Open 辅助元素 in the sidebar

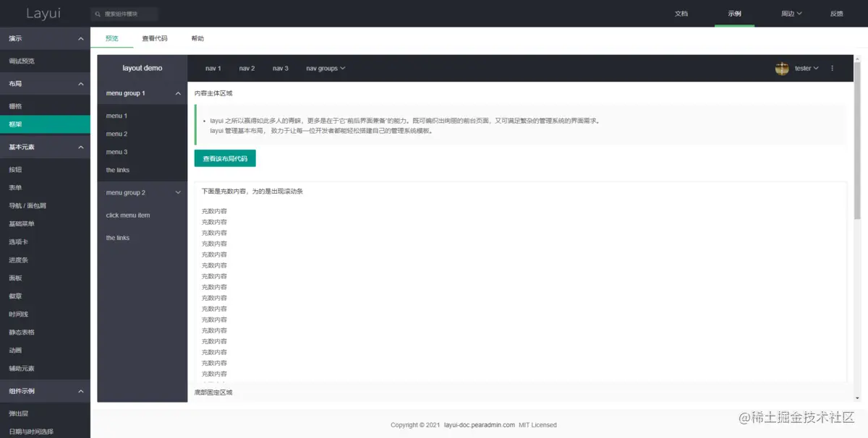(45, 368)
